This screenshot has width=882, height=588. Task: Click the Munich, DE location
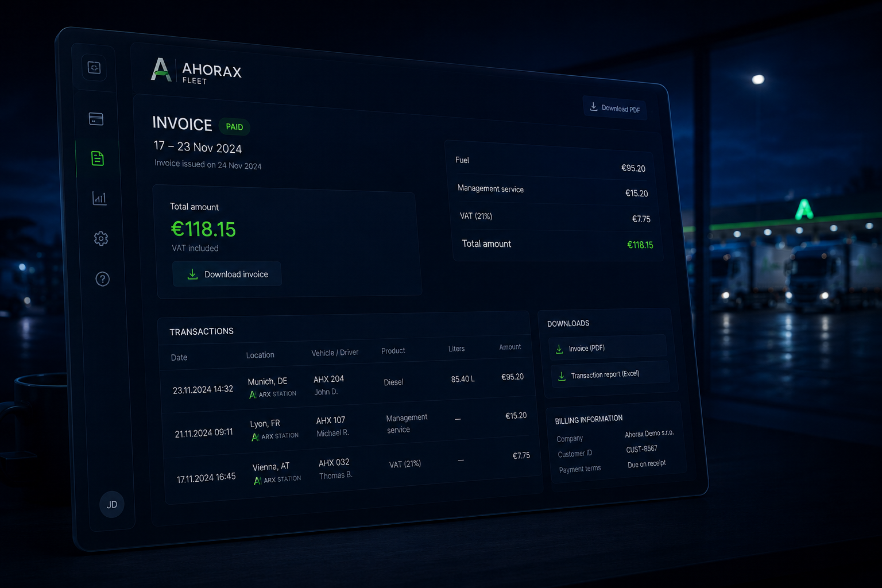(x=268, y=381)
